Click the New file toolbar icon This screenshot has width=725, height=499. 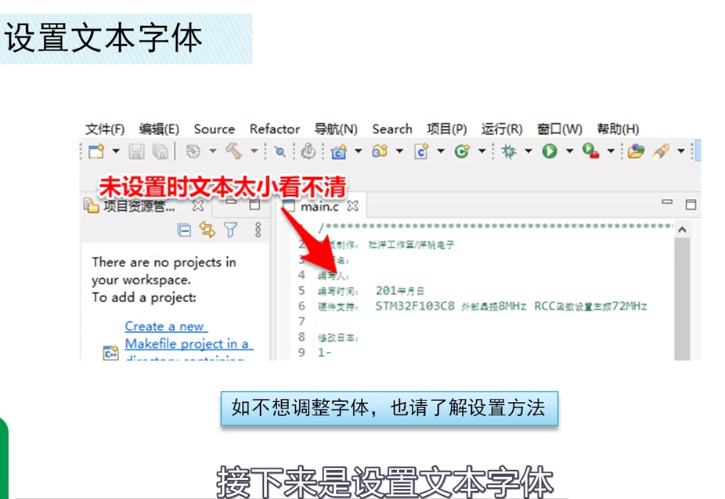click(x=97, y=151)
